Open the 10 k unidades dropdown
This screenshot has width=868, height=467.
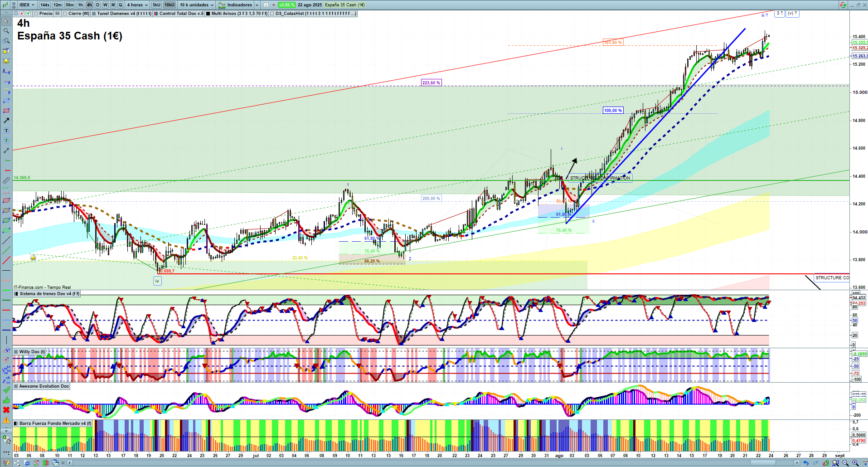pyautogui.click(x=196, y=5)
